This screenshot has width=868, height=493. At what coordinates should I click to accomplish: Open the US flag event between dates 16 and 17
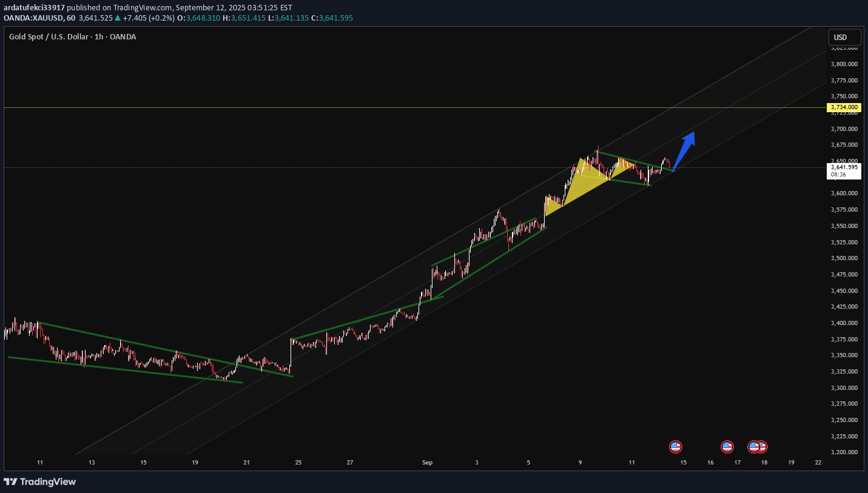tap(727, 447)
